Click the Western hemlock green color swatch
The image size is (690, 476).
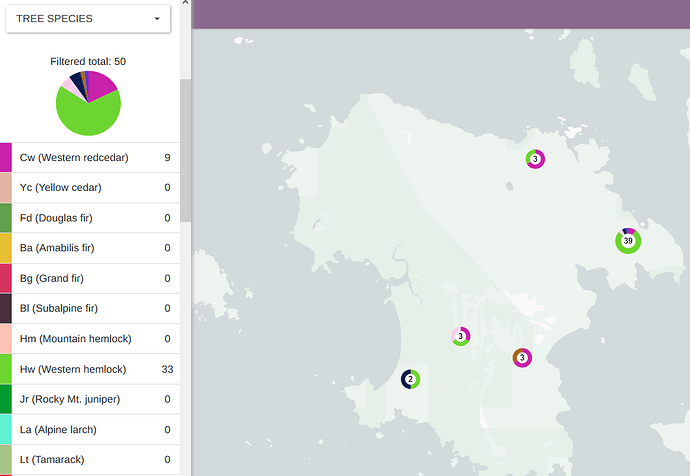[x=6, y=369]
